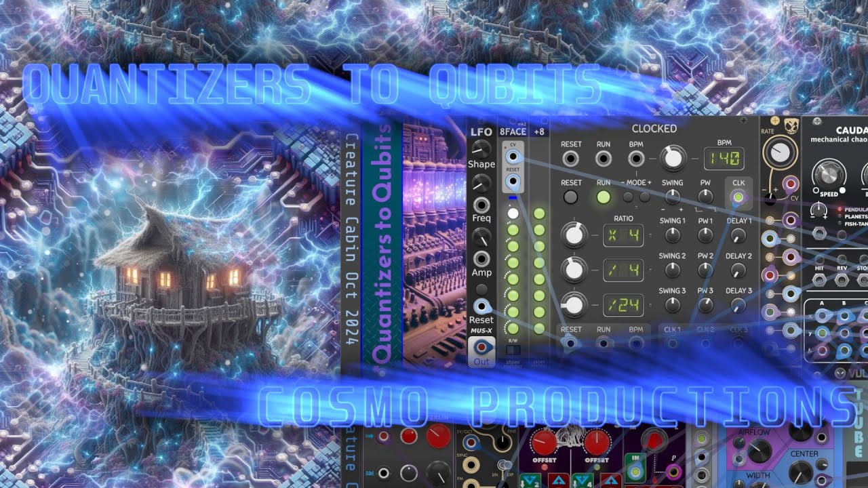Click the 8FACE CV input jack
The image size is (868, 488).
point(512,157)
